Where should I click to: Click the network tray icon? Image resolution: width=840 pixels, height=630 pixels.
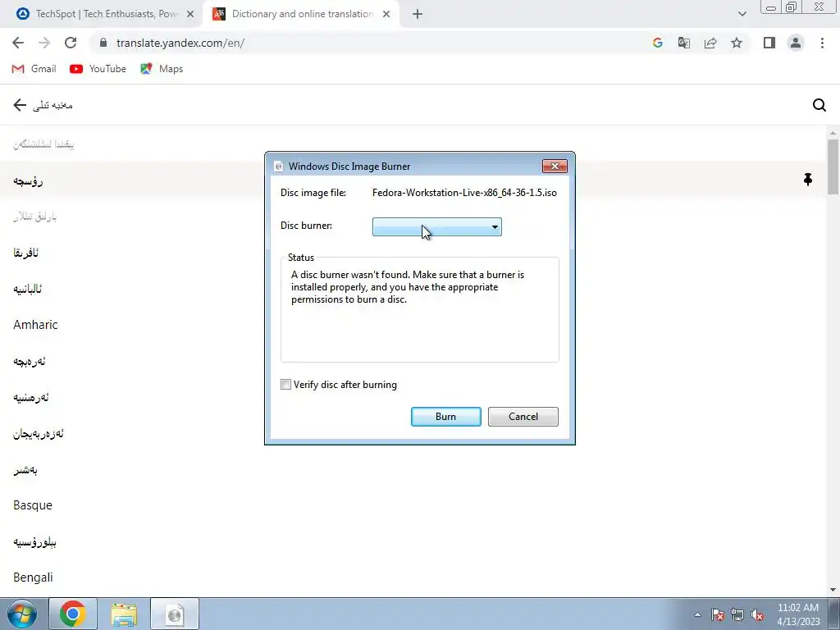tap(737, 614)
